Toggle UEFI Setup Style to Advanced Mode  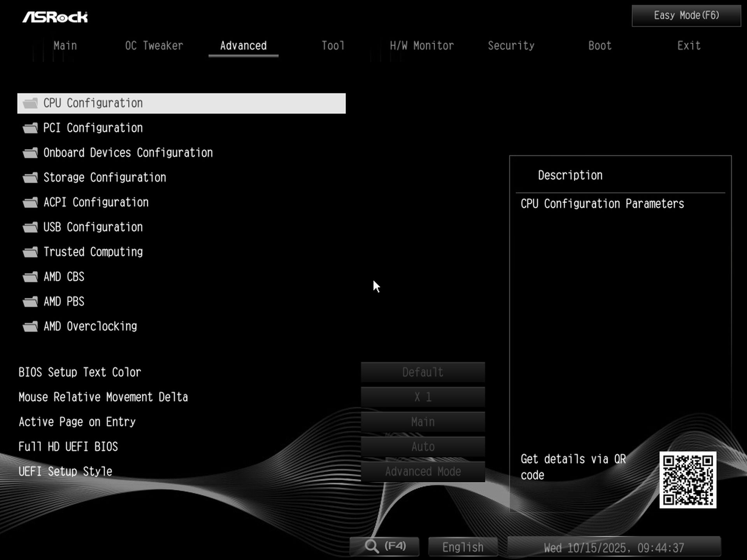tap(423, 471)
